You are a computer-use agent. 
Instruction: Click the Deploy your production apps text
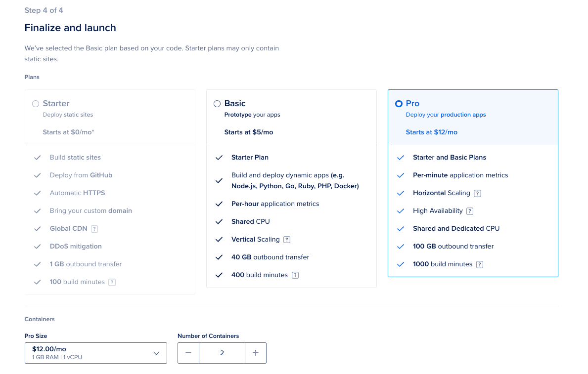click(446, 114)
